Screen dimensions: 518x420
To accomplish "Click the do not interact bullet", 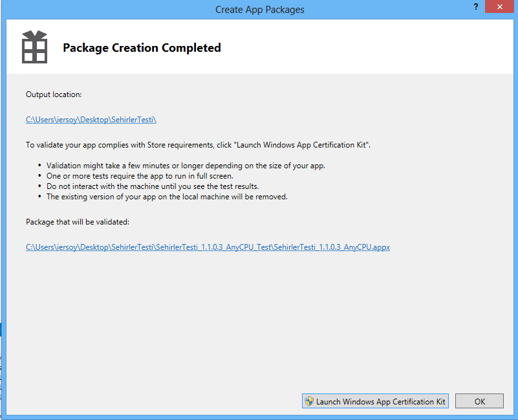I will point(153,186).
